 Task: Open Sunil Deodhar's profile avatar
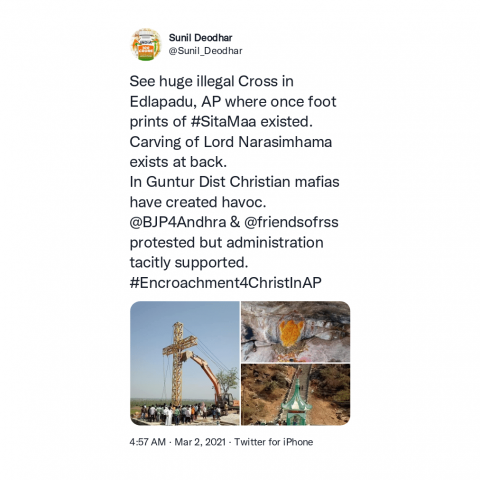click(146, 44)
